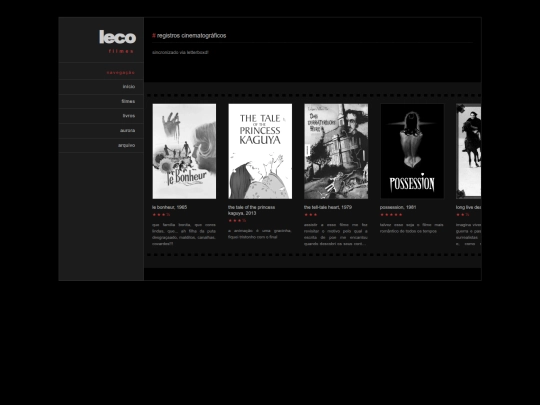The width and height of the screenshot is (540, 405).
Task: Open The Tell-Tale Heart poster
Action: (336, 151)
